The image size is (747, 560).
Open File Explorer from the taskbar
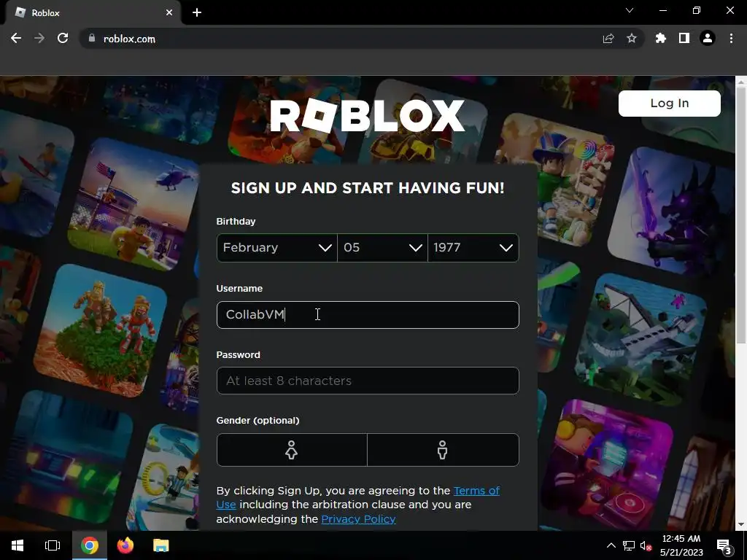161,545
